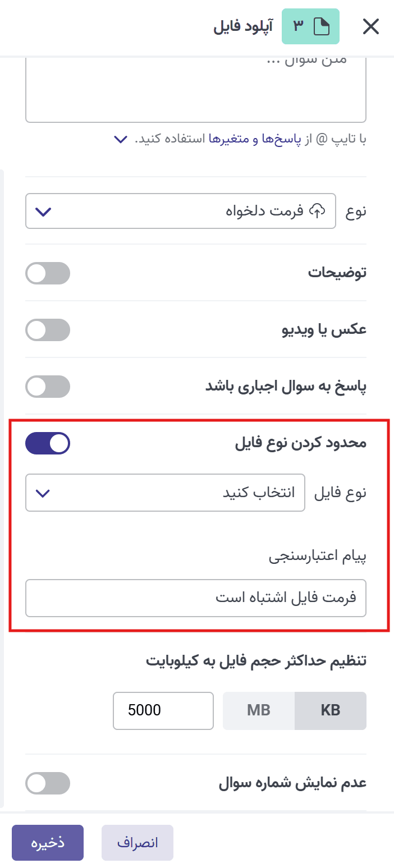This screenshot has height=868, width=394.
Task: Click the validation message field showing فرمت فایل اشتباه است
Action: pyautogui.click(x=195, y=598)
